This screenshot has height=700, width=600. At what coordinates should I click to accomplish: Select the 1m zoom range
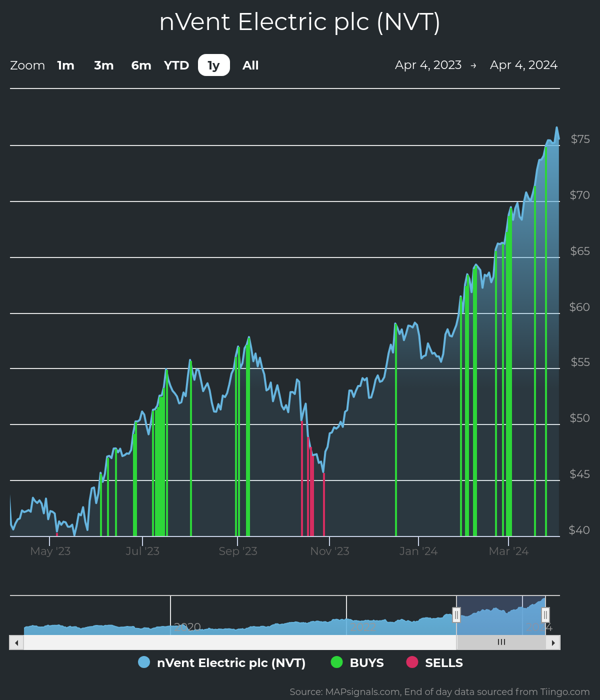pyautogui.click(x=65, y=65)
